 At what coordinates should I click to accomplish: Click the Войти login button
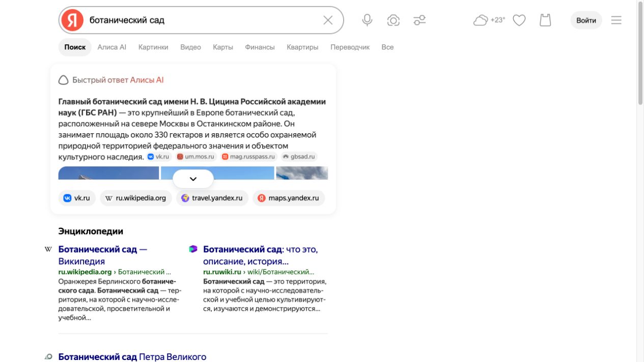pyautogui.click(x=586, y=20)
